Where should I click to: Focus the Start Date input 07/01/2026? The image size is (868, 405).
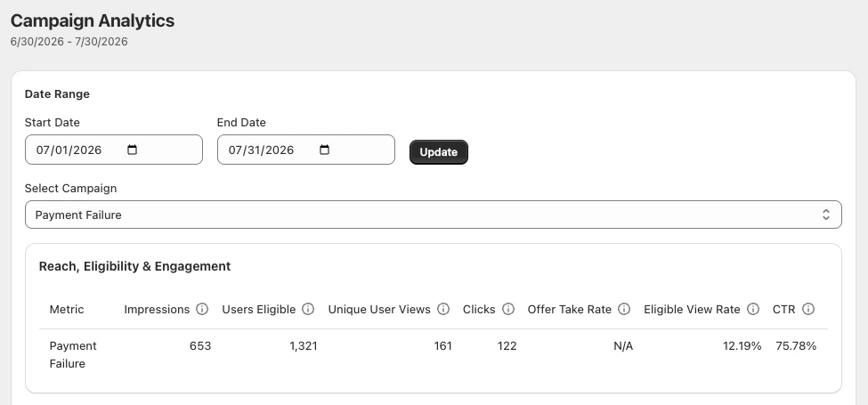pos(114,150)
